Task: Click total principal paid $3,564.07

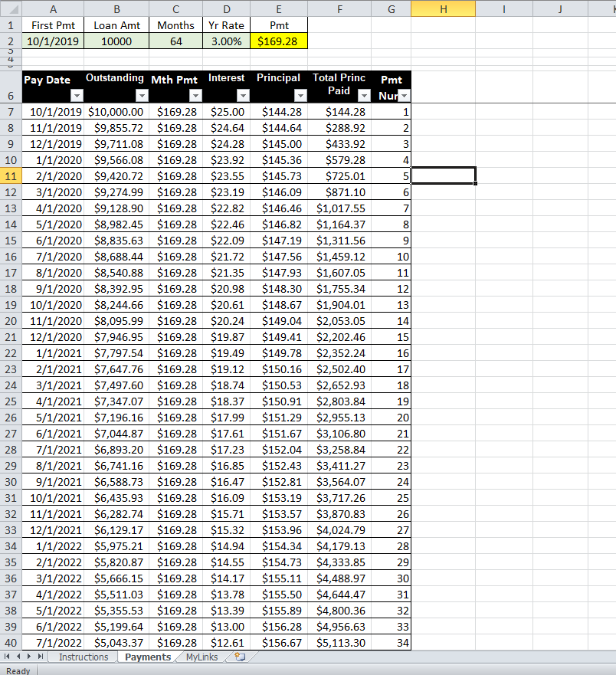Action: coord(339,482)
